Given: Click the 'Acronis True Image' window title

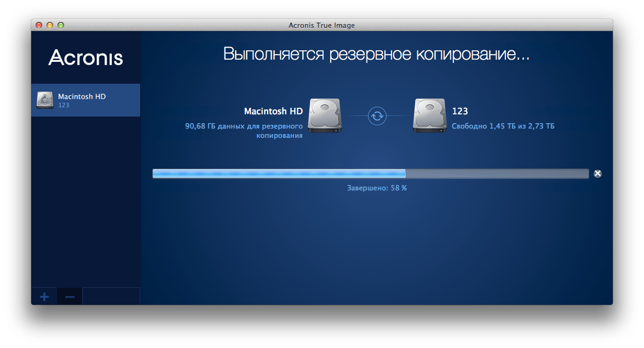Looking at the screenshot, I should tap(321, 25).
